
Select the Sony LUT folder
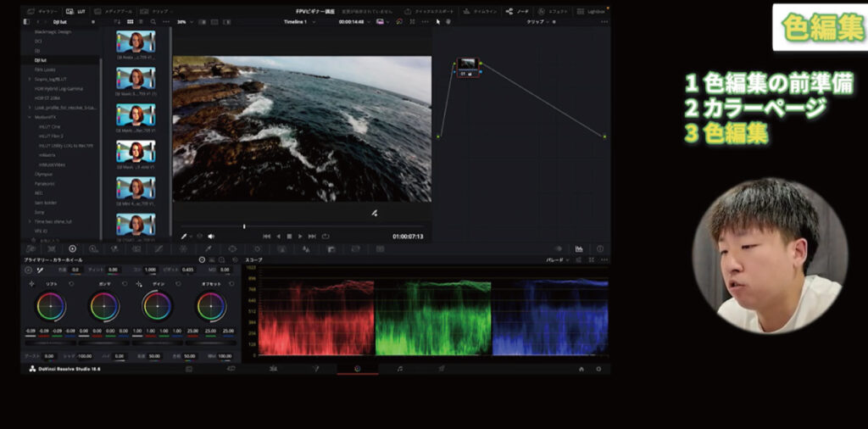pos(38,212)
